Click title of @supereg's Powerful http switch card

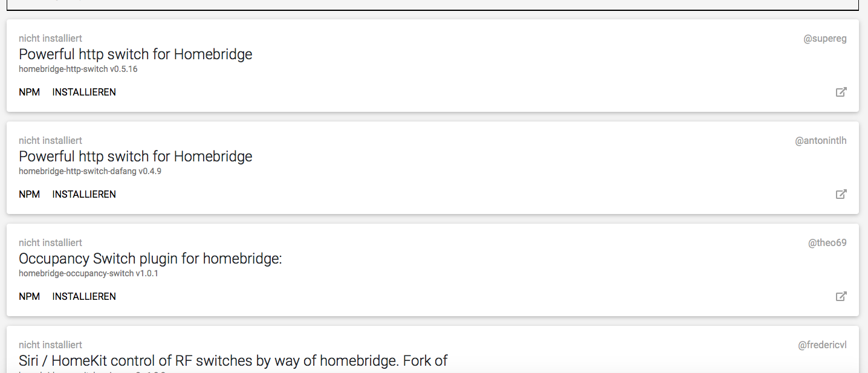click(x=135, y=54)
